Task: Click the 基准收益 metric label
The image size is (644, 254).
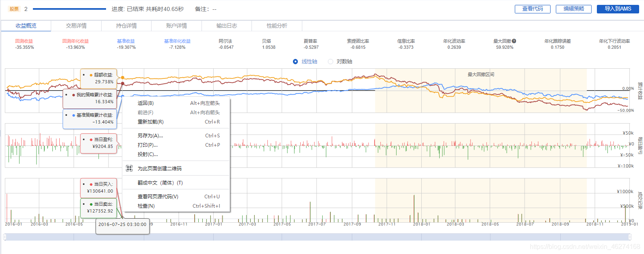Action: [x=126, y=41]
